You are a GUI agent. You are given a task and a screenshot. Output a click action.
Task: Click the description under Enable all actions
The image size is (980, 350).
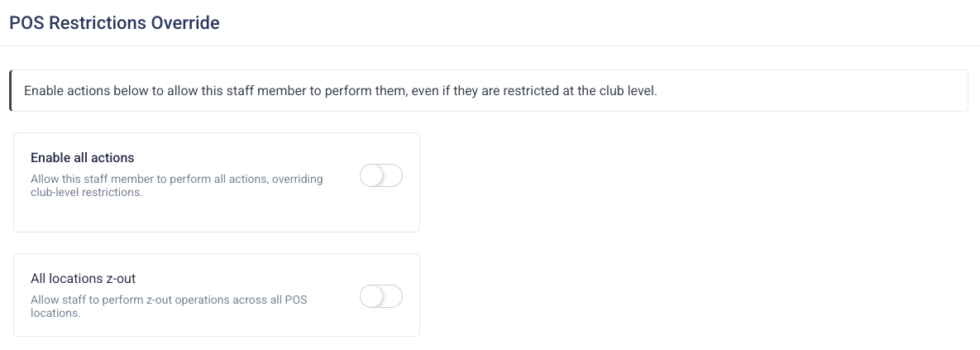coord(176,185)
